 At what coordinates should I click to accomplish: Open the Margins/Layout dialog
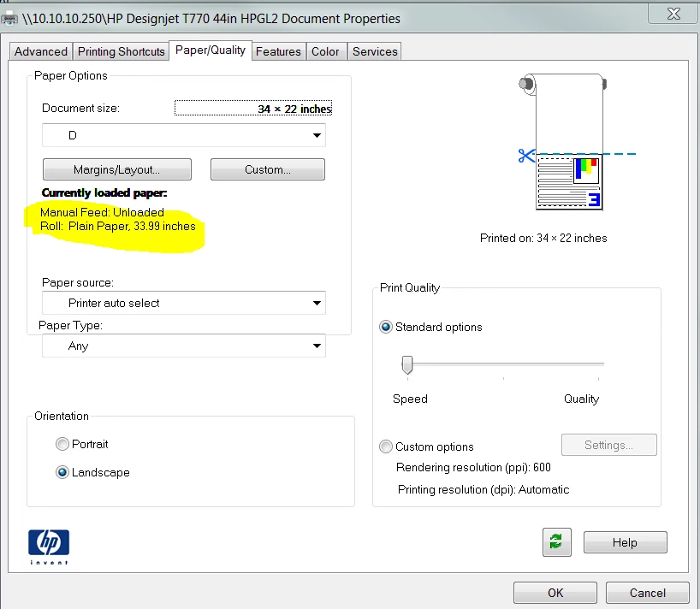117,169
